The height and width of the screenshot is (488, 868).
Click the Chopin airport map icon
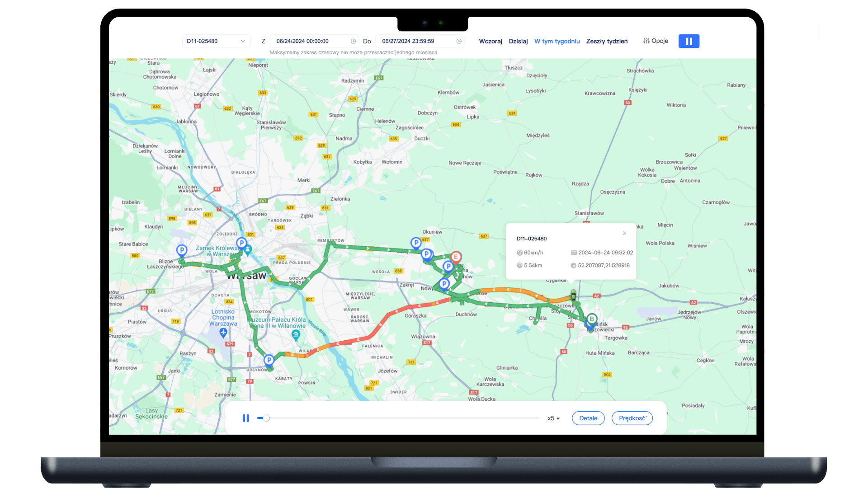pos(223,333)
